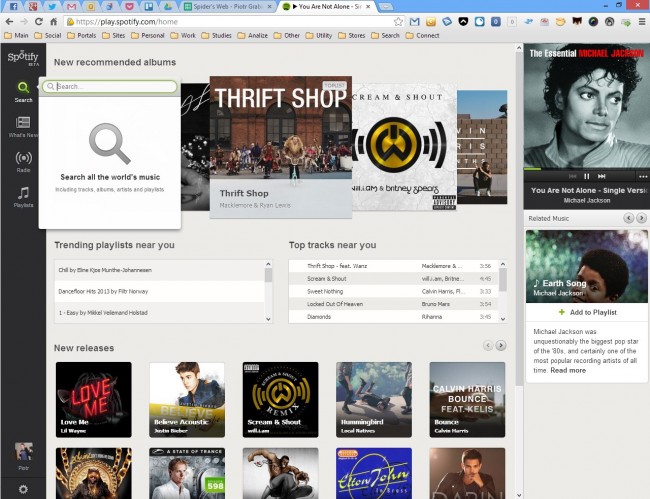This screenshot has width=650, height=499.
Task: Open Scream & Shout remix release
Action: 281,400
